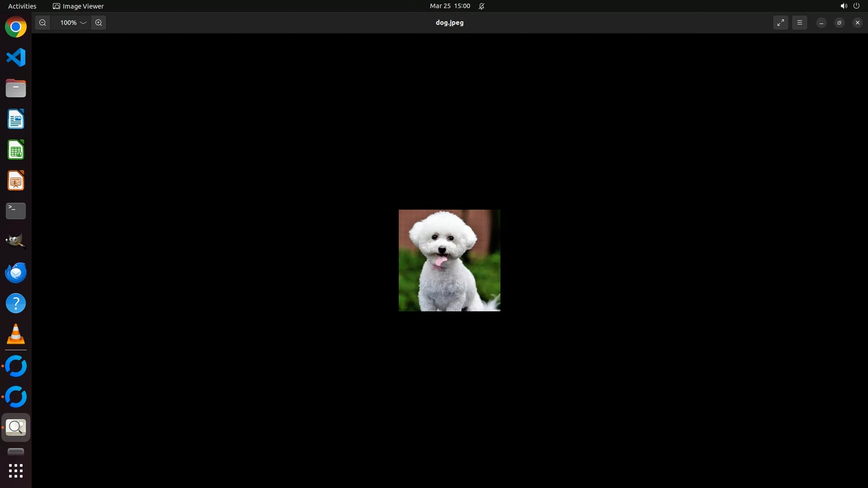Launch GIMP from the dock
868x488 pixels.
click(16, 241)
